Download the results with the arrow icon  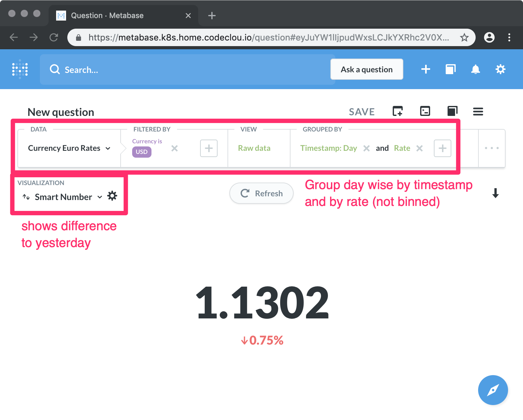(495, 193)
